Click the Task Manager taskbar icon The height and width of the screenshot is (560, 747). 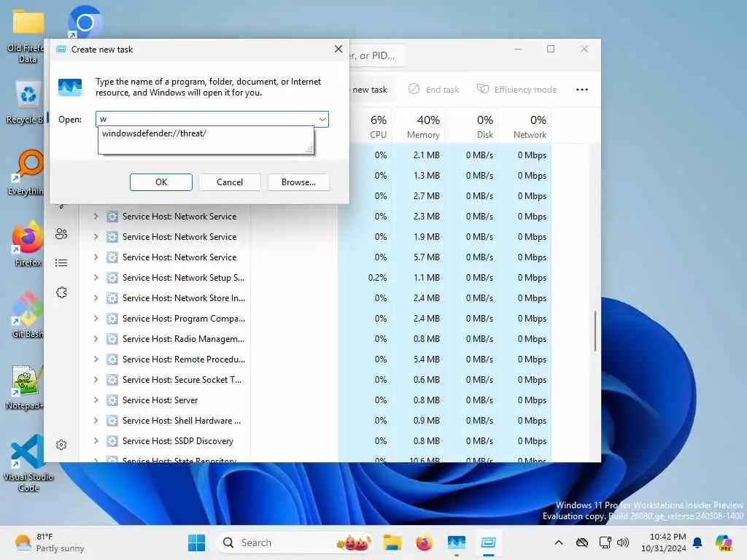click(457, 542)
